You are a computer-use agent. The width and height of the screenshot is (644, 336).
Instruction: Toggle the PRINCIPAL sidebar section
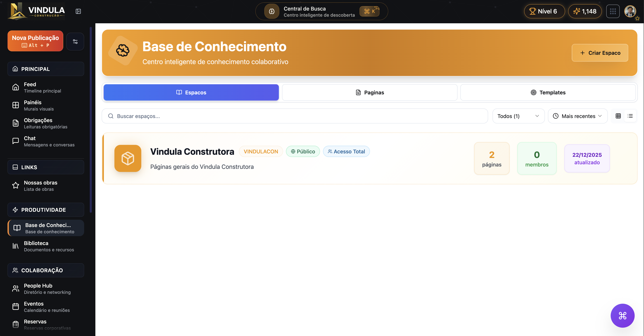pos(46,69)
